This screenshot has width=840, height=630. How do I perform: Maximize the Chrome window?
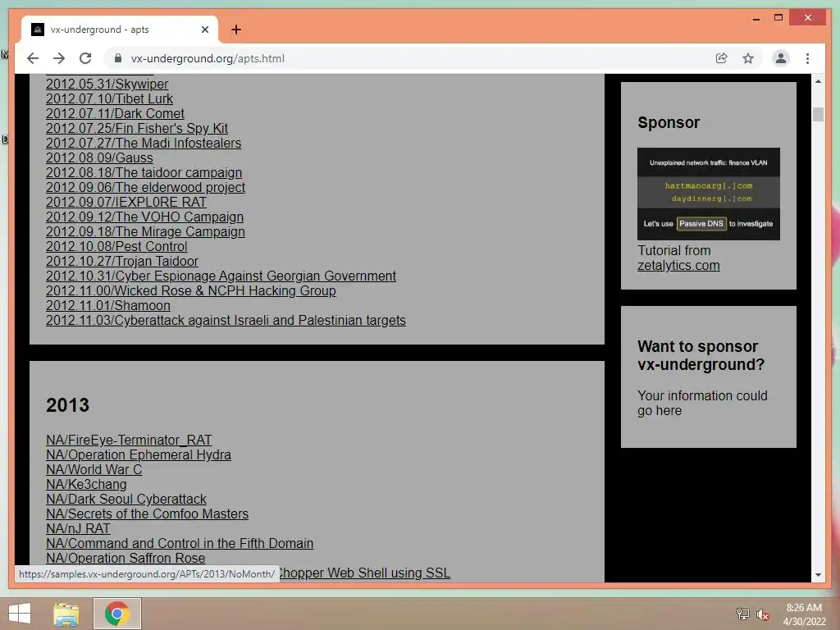tap(778, 18)
